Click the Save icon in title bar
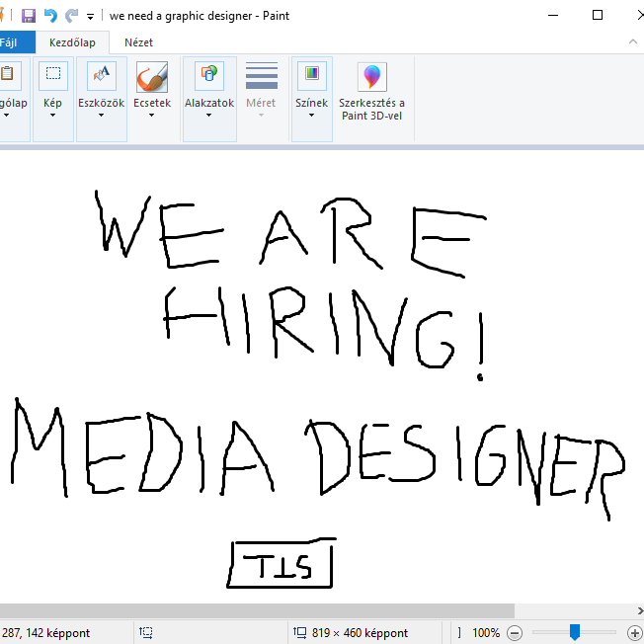Screen dimensions: 644x644 (28, 16)
